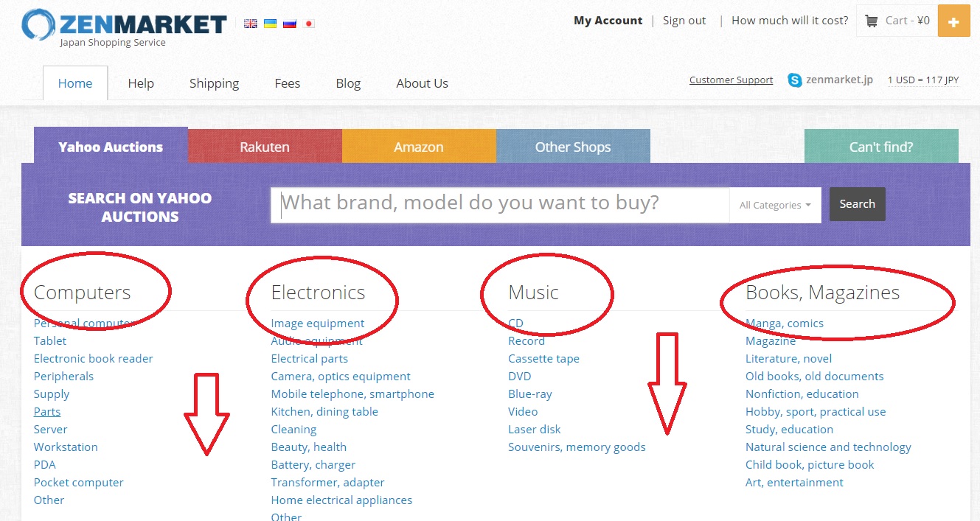Open the Books, Magazines heading
This screenshot has height=521, width=980.
[823, 293]
